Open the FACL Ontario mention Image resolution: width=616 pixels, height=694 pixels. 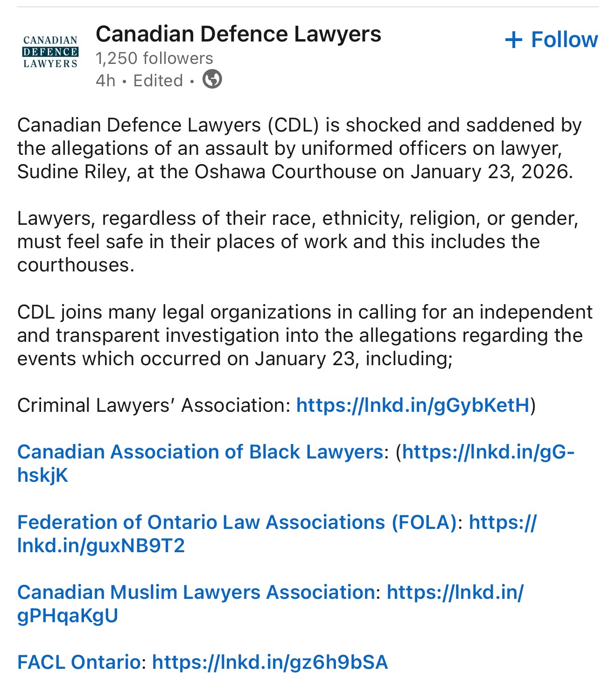coord(79,662)
